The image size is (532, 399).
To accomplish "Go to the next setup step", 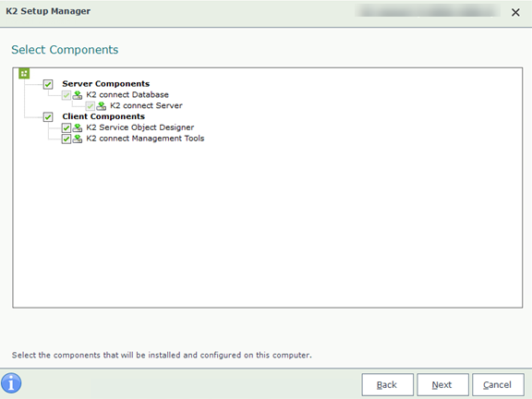I will [x=442, y=385].
